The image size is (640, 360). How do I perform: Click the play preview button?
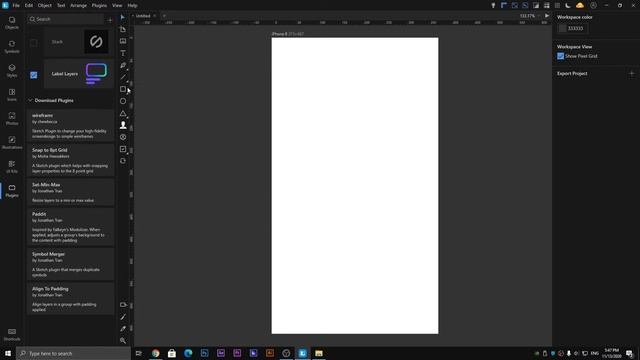pyautogui.click(x=547, y=16)
